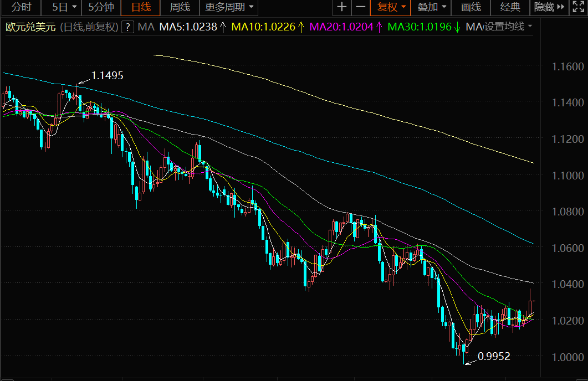Click the plus zoom-in icon
The image size is (588, 381).
point(341,7)
